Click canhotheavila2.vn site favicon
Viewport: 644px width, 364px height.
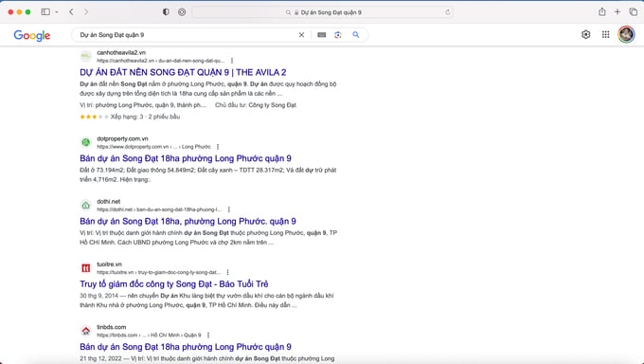(x=85, y=56)
